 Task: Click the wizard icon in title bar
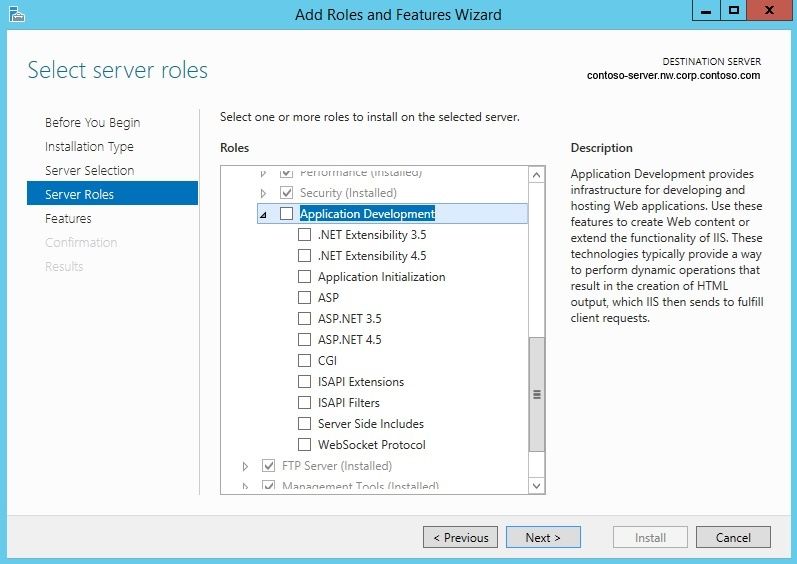click(17, 14)
